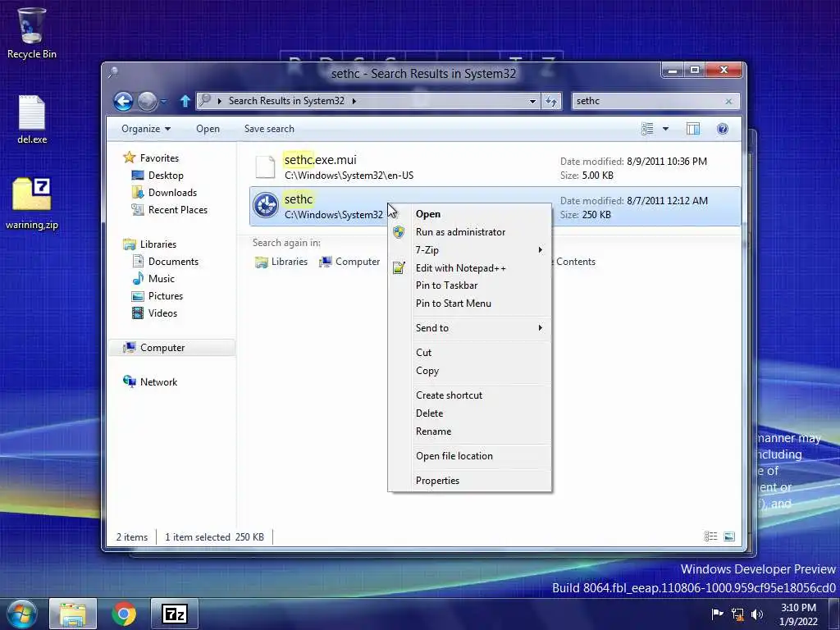Expand the More view options arrow
Viewport: 840px width, 630px height.
click(665, 129)
